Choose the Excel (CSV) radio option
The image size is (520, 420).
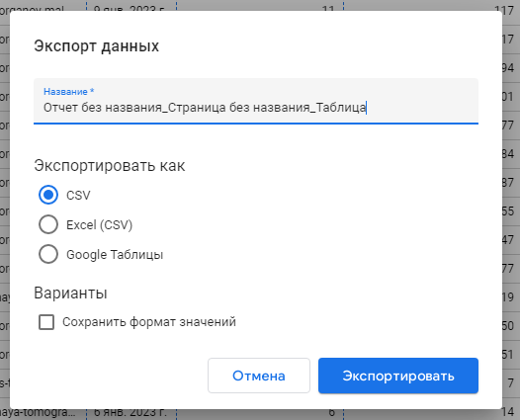tap(48, 224)
